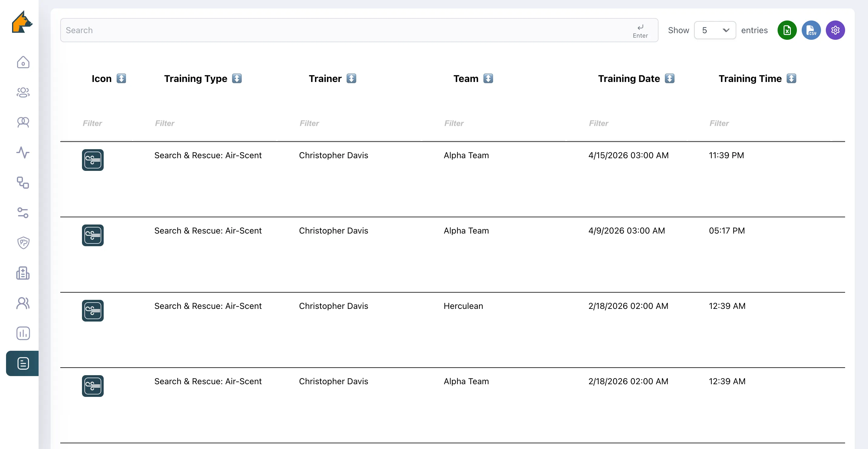
Task: Sort by Icon column
Action: [121, 78]
